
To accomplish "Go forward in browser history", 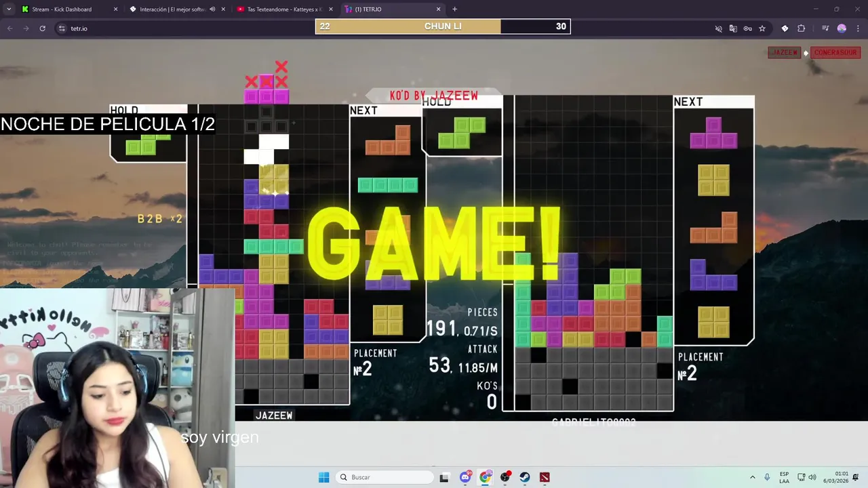I will 26,28.
